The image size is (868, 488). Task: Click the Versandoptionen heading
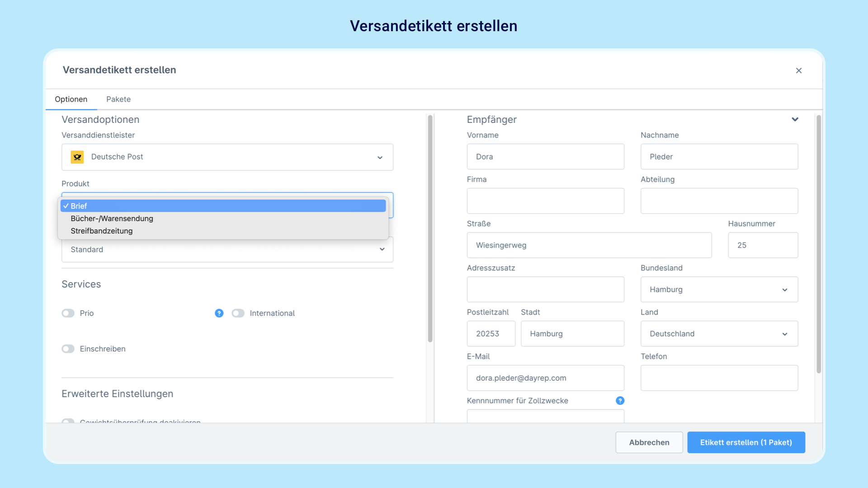(x=100, y=119)
